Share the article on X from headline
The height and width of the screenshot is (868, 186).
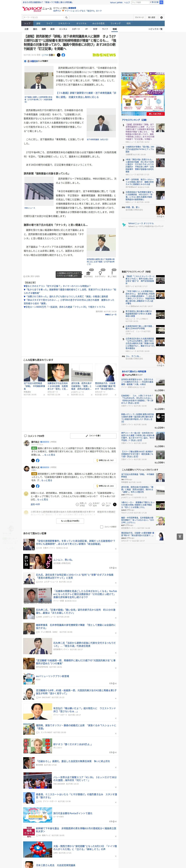pyautogui.click(x=59, y=55)
